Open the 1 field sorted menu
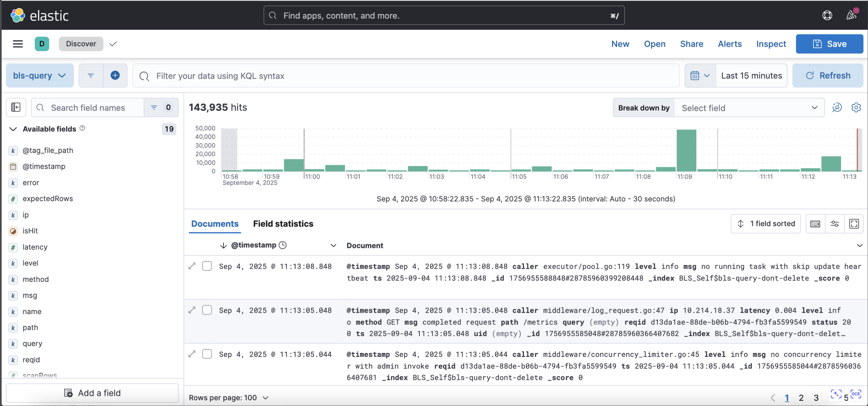 pos(766,224)
